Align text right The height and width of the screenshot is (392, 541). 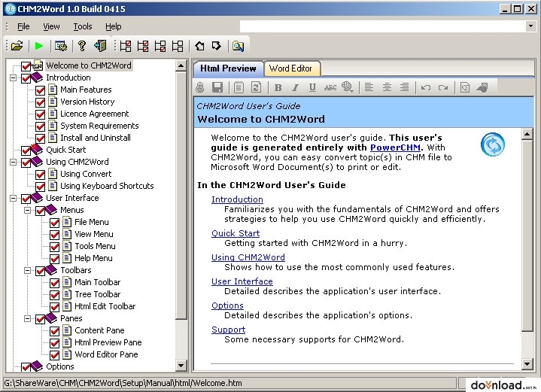pyautogui.click(x=404, y=87)
